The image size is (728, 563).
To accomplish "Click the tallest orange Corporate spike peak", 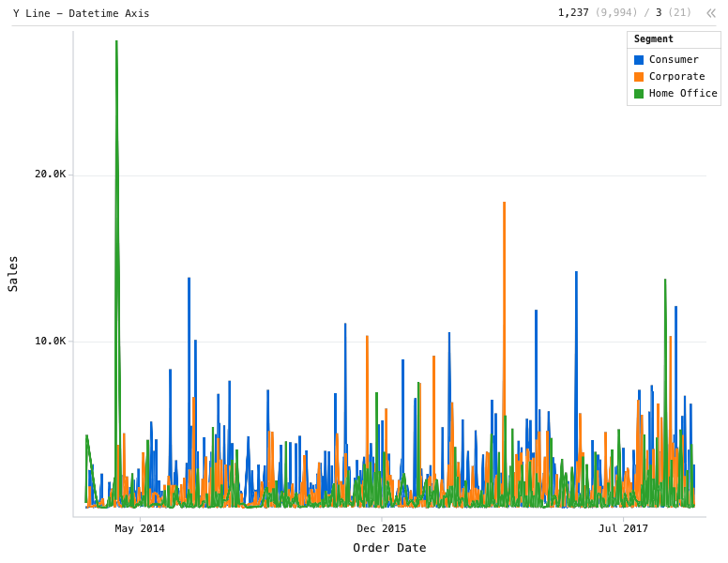I will [504, 203].
